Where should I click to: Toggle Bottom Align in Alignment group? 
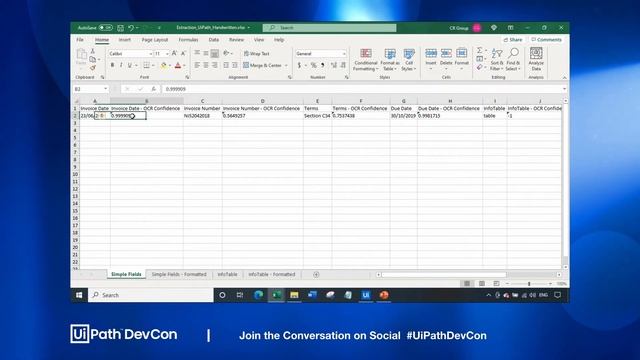point(214,53)
